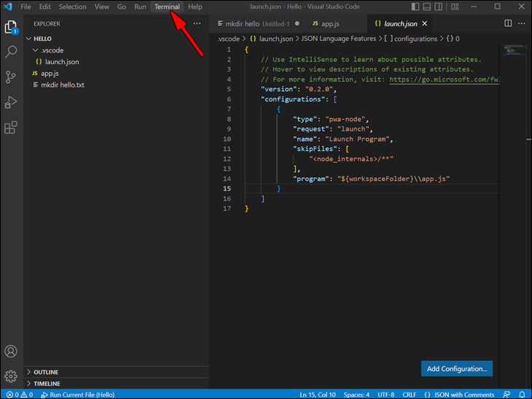Image resolution: width=532 pixels, height=399 pixels.
Task: Open the go.microsoft.com link in comment
Action: click(445, 80)
